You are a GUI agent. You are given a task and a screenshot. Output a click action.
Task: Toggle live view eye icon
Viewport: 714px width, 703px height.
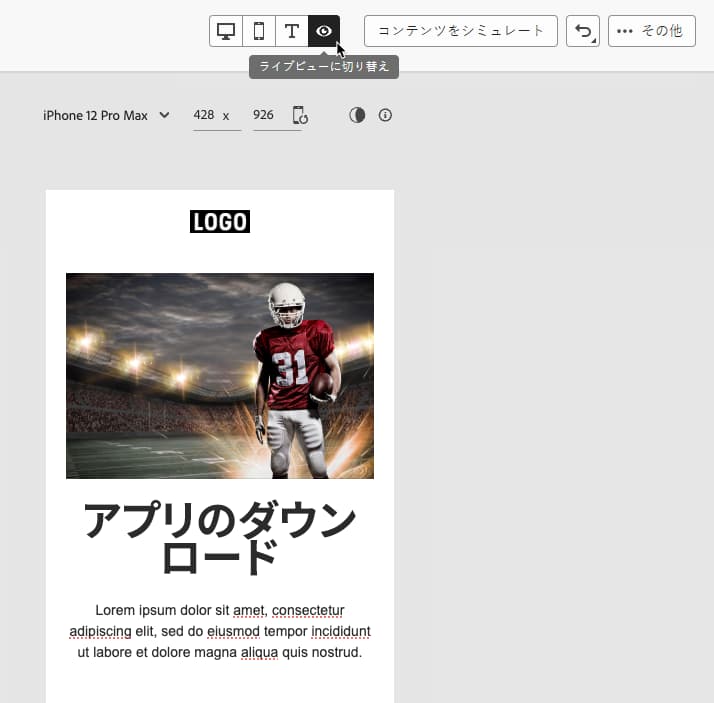pos(324,31)
